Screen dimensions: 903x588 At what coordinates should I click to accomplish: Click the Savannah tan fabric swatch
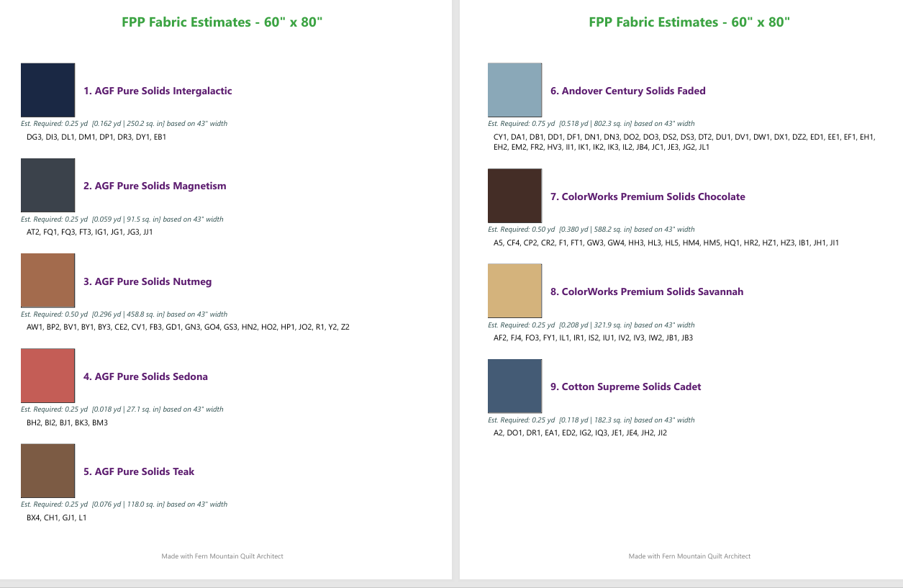514,291
